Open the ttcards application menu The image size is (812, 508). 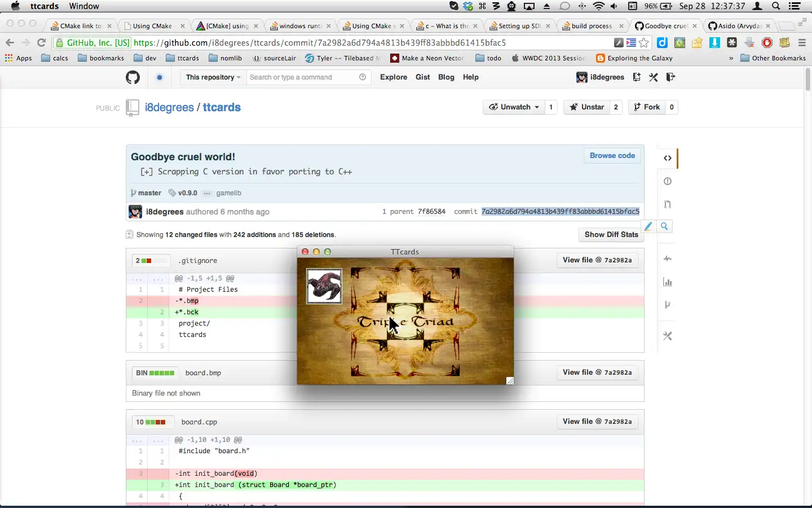click(x=45, y=6)
